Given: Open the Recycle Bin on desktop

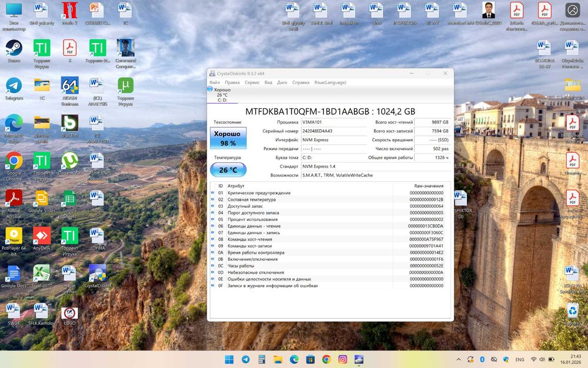Looking at the screenshot, I should [x=573, y=314].
